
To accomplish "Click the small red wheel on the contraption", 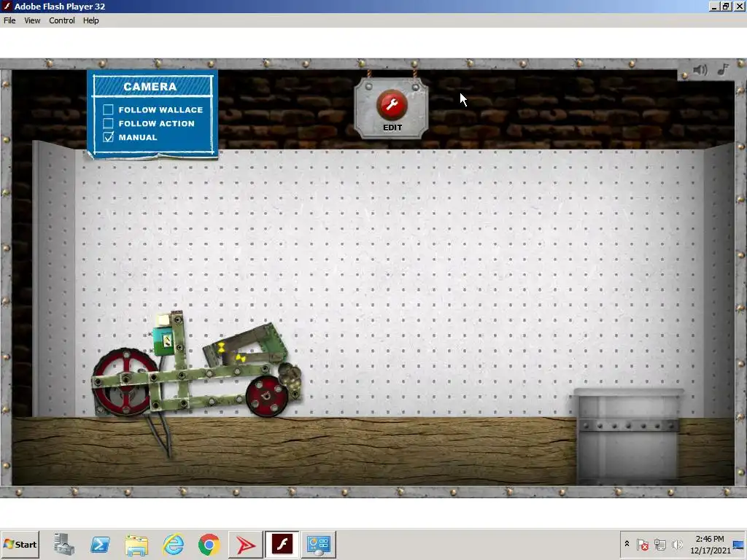I will pos(267,396).
